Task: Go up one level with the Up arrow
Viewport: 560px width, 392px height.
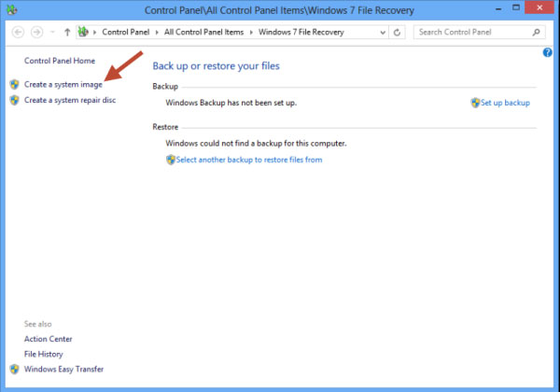Action: (x=67, y=32)
